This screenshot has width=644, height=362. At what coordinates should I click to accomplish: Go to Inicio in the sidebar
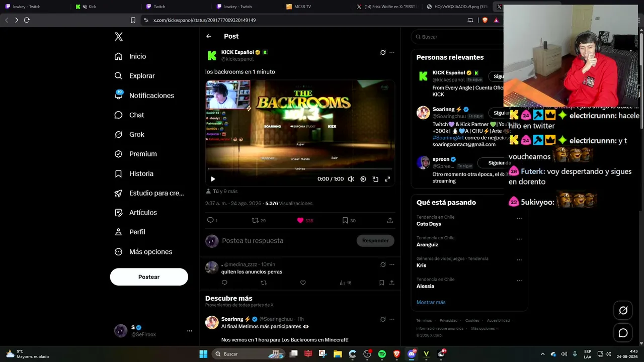(x=131, y=56)
